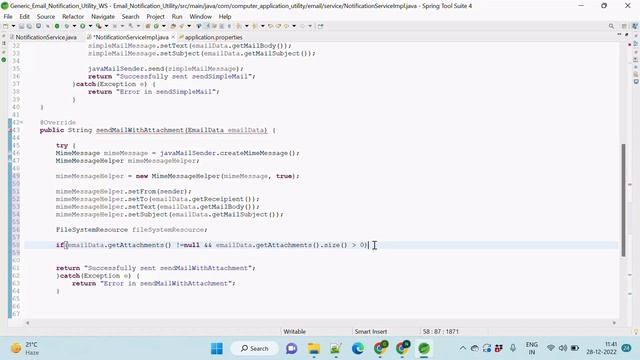Open the File menu
640x360 pixels.
pyautogui.click(x=8, y=16)
